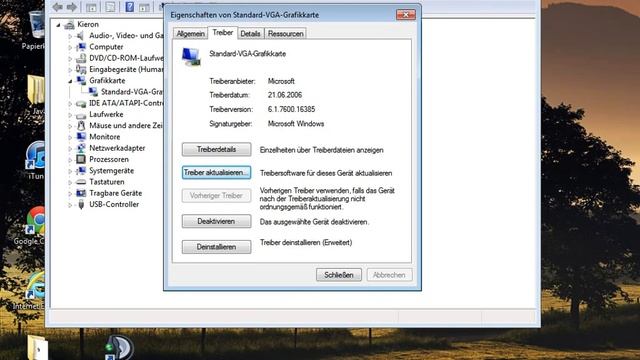Click the mouse icon for Mäuse und andere
This screenshot has width=640, height=360.
pyautogui.click(x=81, y=126)
